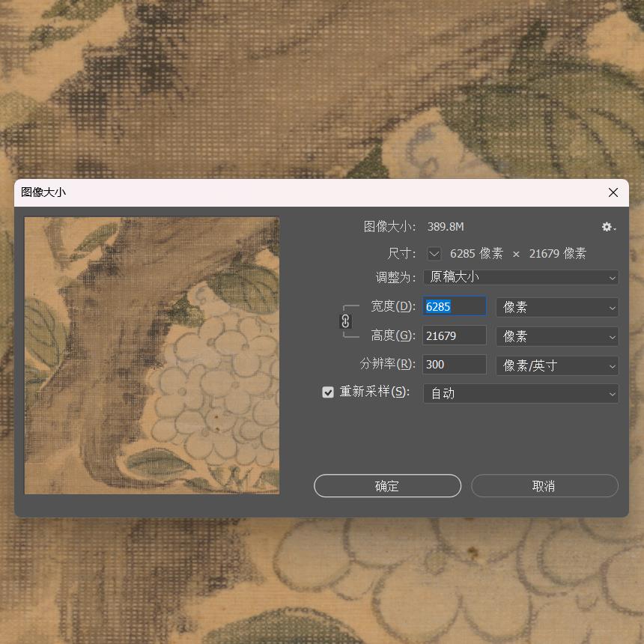
Task: Click the 宽度 field showing 6285
Action: (x=455, y=306)
